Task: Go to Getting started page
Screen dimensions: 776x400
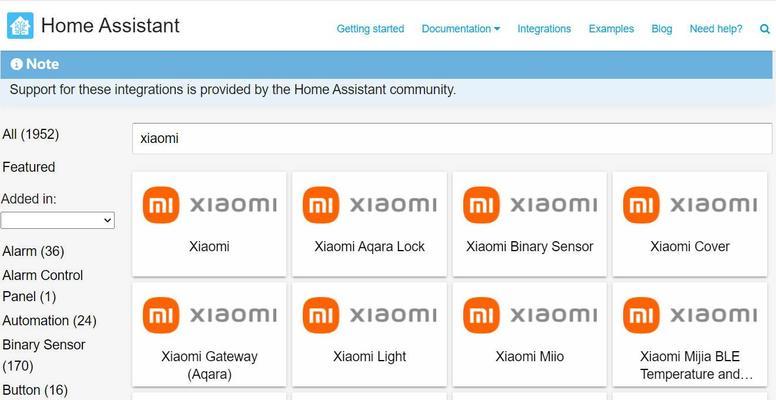Action: [x=370, y=29]
